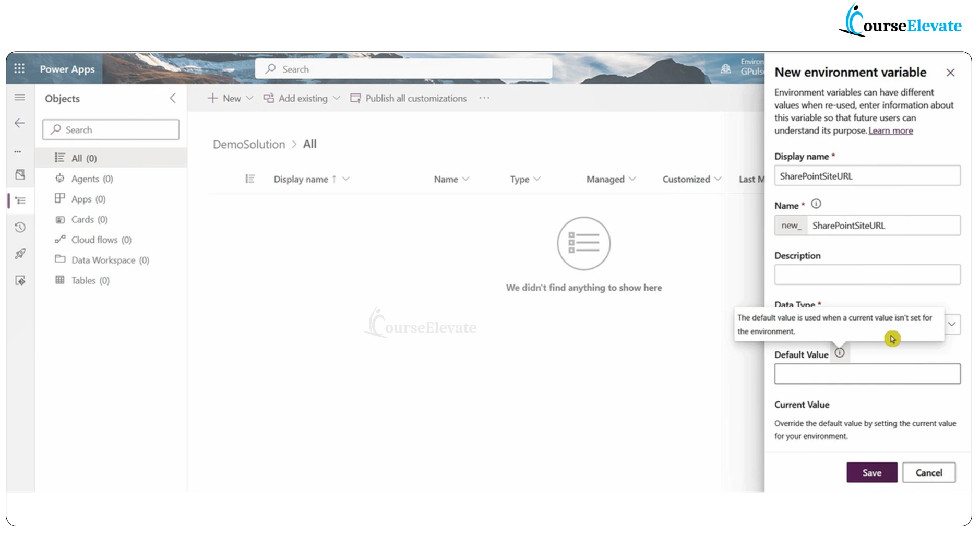980x534 pixels.
Task: Open the History icon in left rail
Action: point(20,227)
